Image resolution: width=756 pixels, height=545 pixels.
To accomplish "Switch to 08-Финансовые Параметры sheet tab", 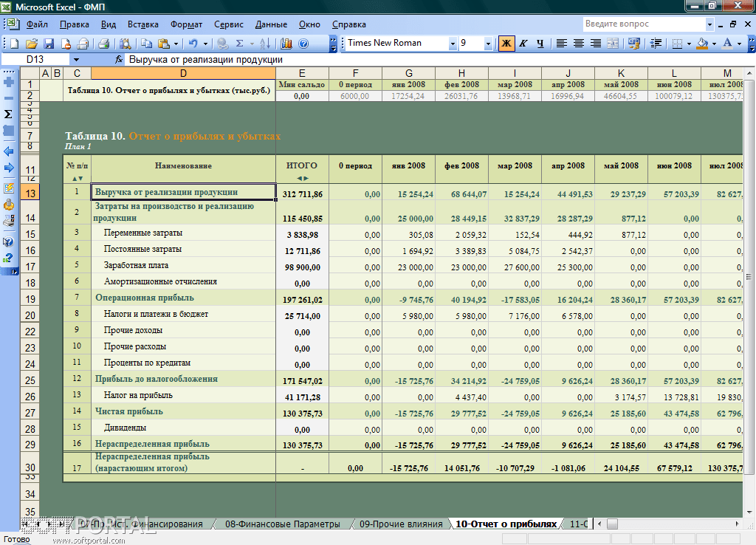I will [x=283, y=524].
